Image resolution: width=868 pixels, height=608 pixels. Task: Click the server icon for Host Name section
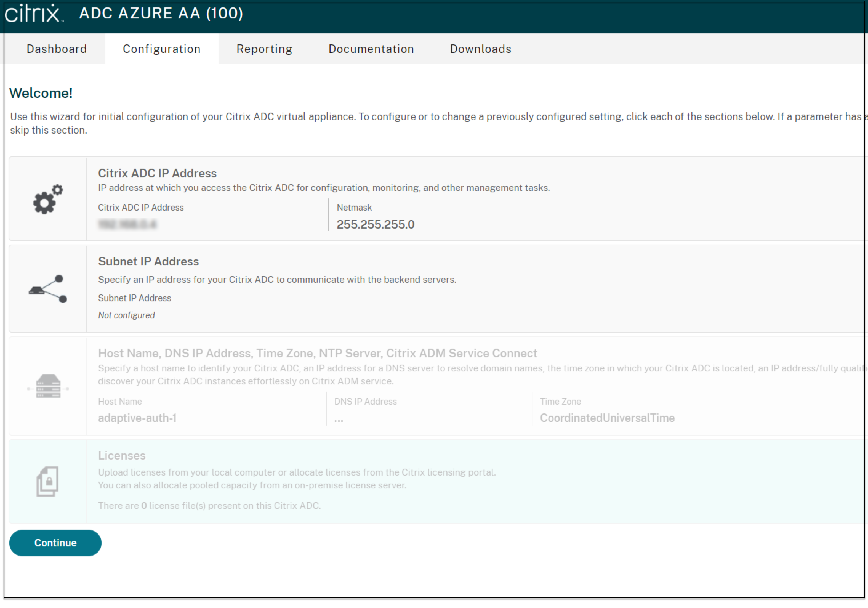click(x=48, y=386)
